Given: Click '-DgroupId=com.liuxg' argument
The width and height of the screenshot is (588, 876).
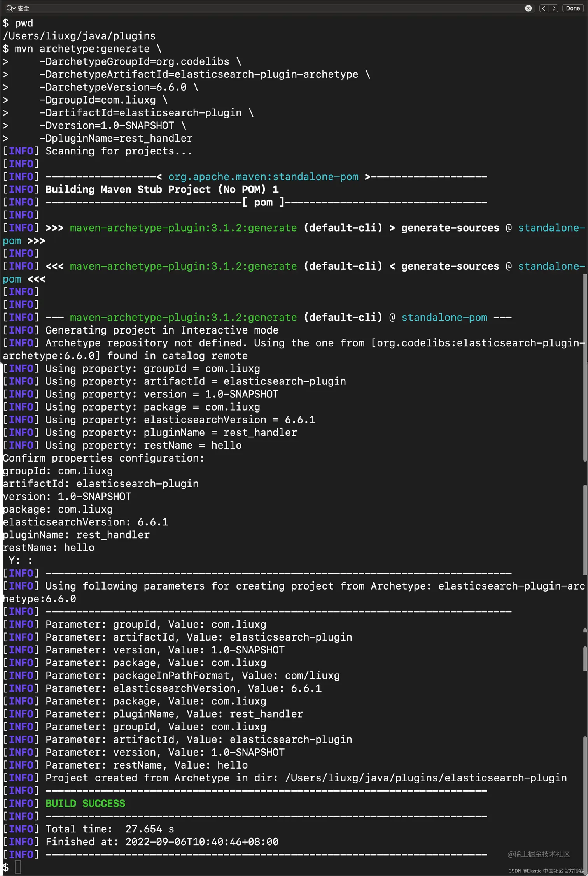Looking at the screenshot, I should click(x=98, y=100).
